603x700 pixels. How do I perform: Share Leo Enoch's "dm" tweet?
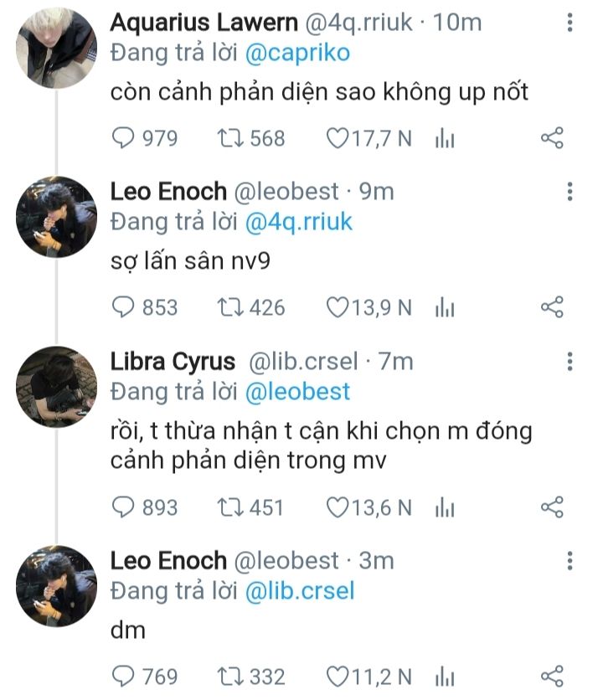pyautogui.click(x=552, y=676)
